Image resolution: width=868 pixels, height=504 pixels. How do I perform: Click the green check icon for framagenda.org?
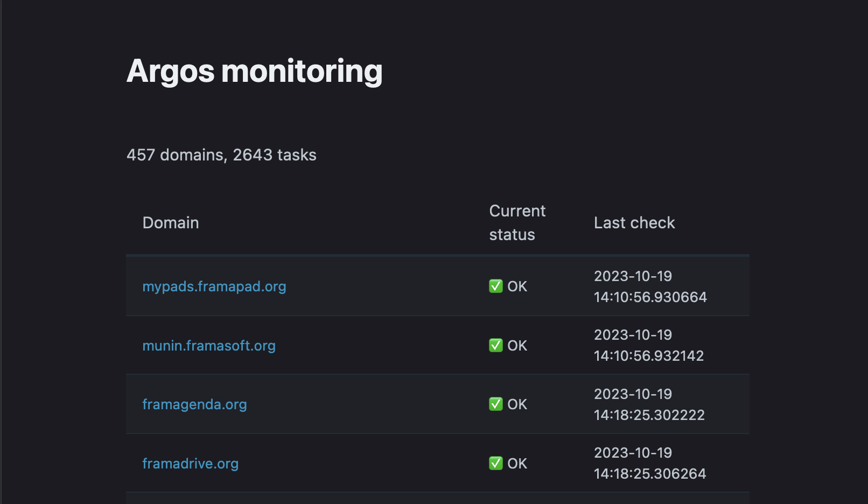pyautogui.click(x=496, y=404)
